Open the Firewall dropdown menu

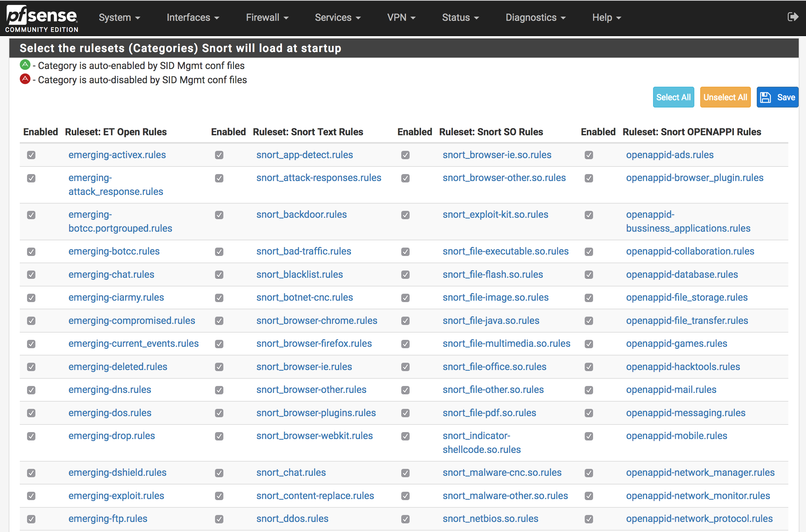pos(267,17)
